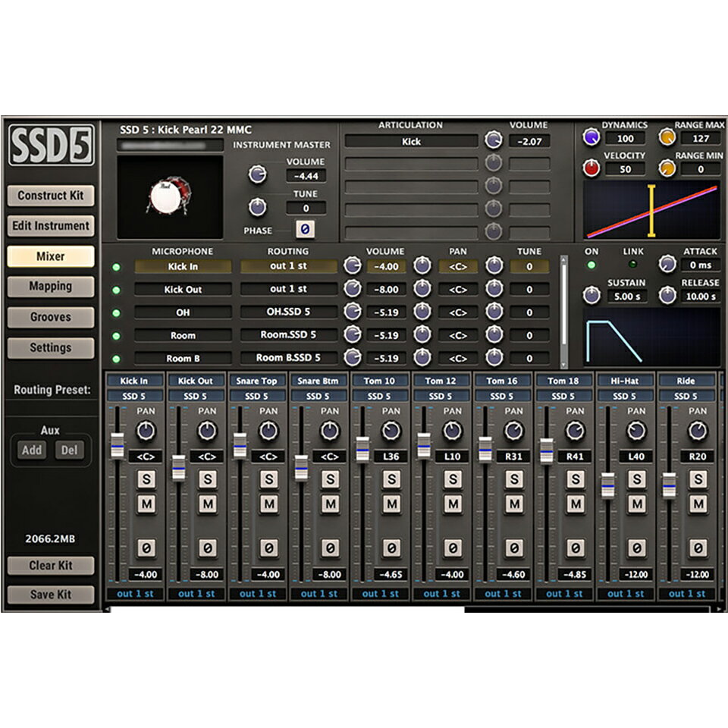Image resolution: width=728 pixels, height=728 pixels.
Task: Invert phase on Tom 16 channel
Action: point(514,548)
